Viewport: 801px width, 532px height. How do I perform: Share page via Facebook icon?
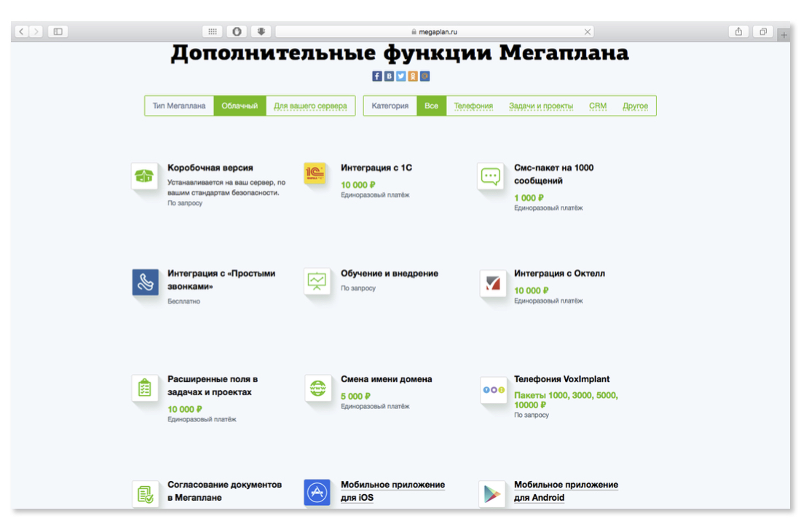(x=377, y=76)
